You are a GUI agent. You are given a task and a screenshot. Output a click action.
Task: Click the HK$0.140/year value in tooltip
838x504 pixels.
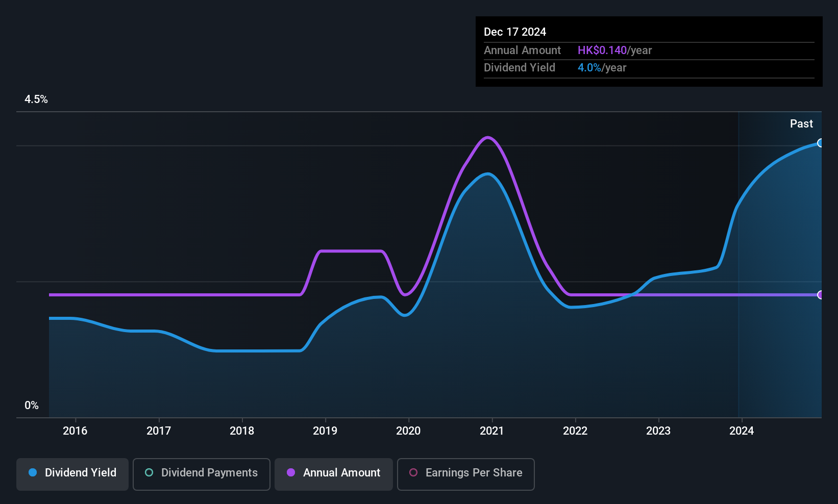614,51
